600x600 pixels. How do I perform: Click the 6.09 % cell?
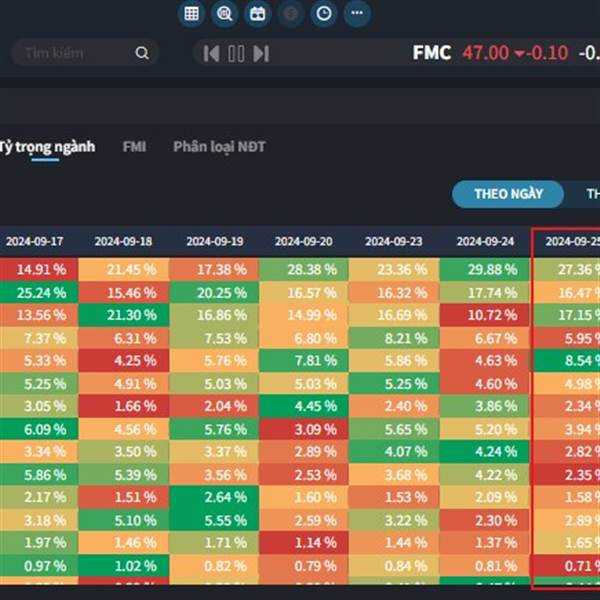(x=39, y=429)
